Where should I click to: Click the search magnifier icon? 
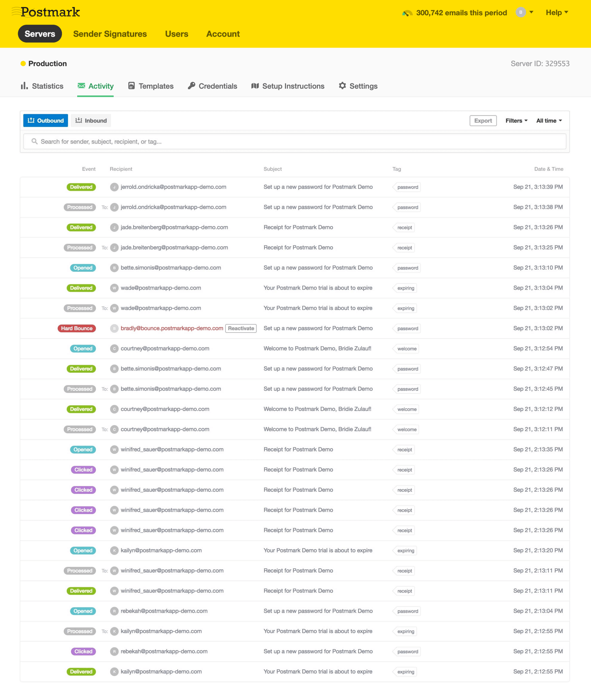[x=35, y=142]
